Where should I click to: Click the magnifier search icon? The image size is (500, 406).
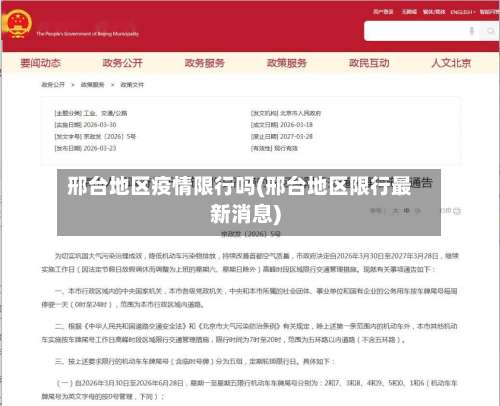[491, 31]
